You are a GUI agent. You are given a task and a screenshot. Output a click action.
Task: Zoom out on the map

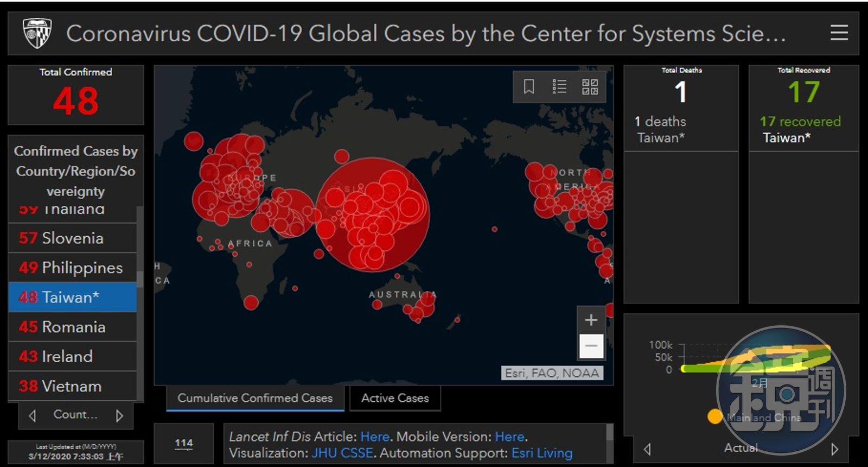tap(591, 346)
